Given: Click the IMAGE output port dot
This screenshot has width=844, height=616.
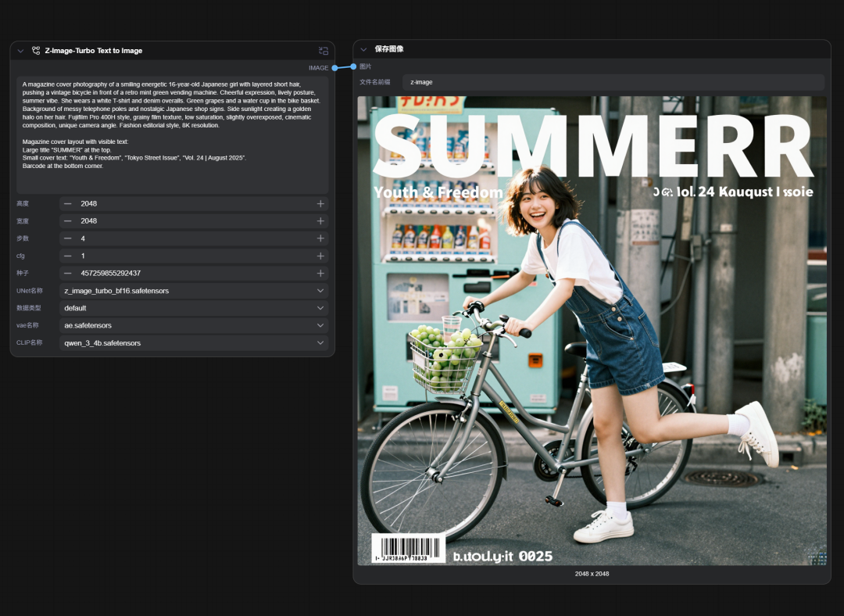Looking at the screenshot, I should coord(334,68).
